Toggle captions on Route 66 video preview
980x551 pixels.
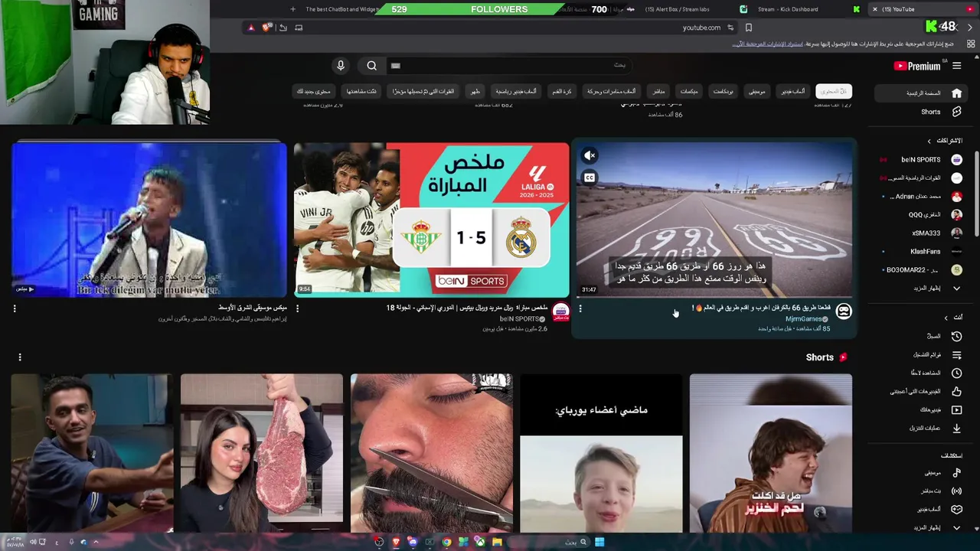click(x=590, y=178)
